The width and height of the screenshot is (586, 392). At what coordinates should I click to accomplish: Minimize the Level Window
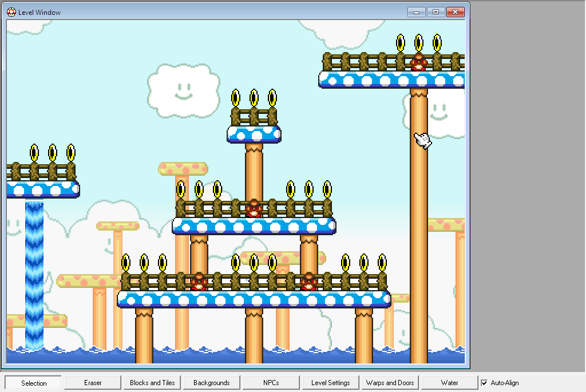pyautogui.click(x=417, y=12)
